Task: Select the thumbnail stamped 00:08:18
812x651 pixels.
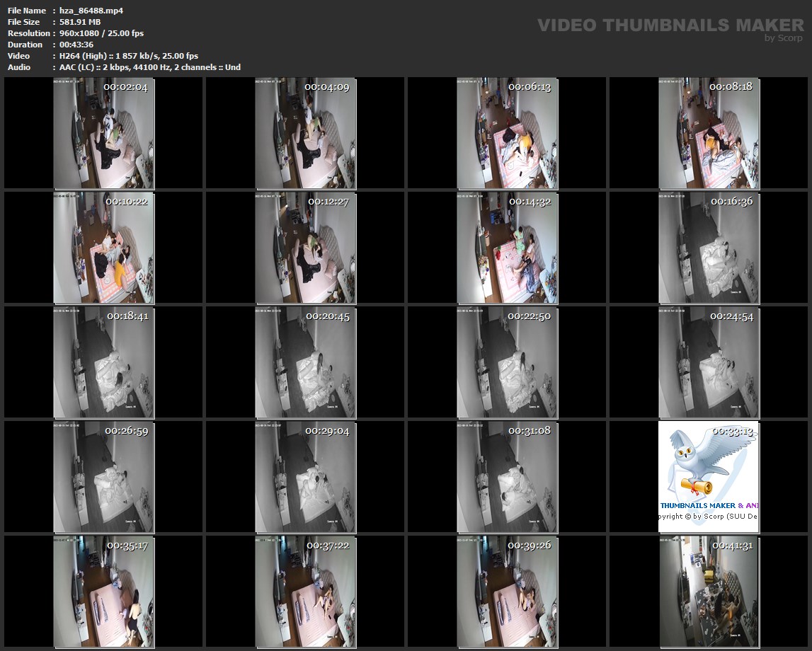Action: coord(709,132)
